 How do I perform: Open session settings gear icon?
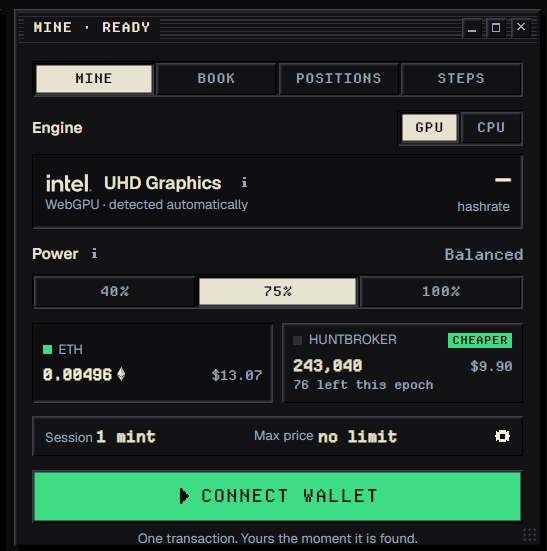point(502,436)
